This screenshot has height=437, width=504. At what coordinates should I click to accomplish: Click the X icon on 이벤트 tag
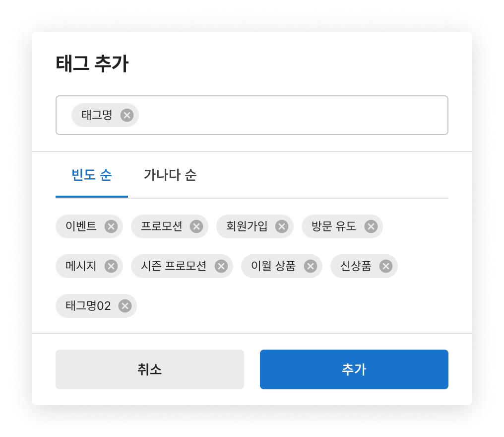point(111,226)
